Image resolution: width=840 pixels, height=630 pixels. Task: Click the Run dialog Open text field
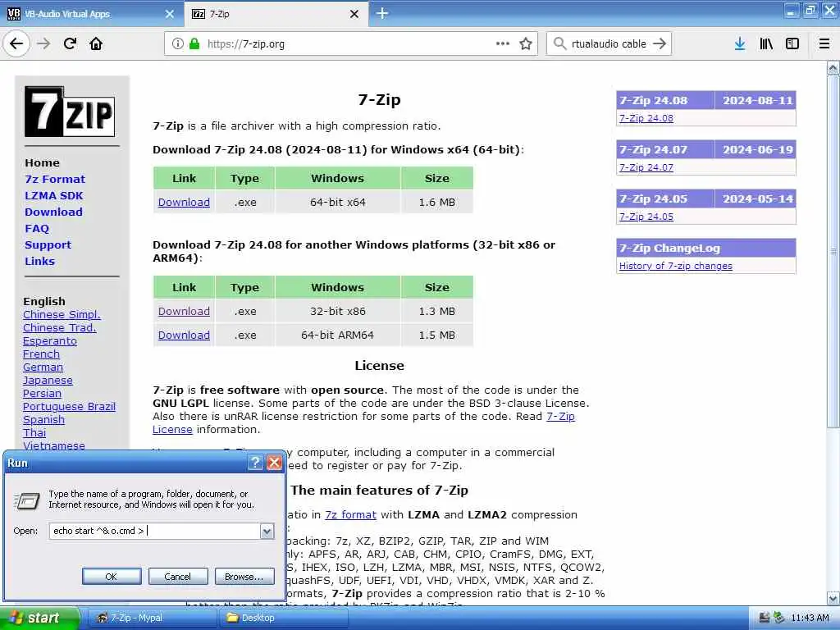(154, 531)
